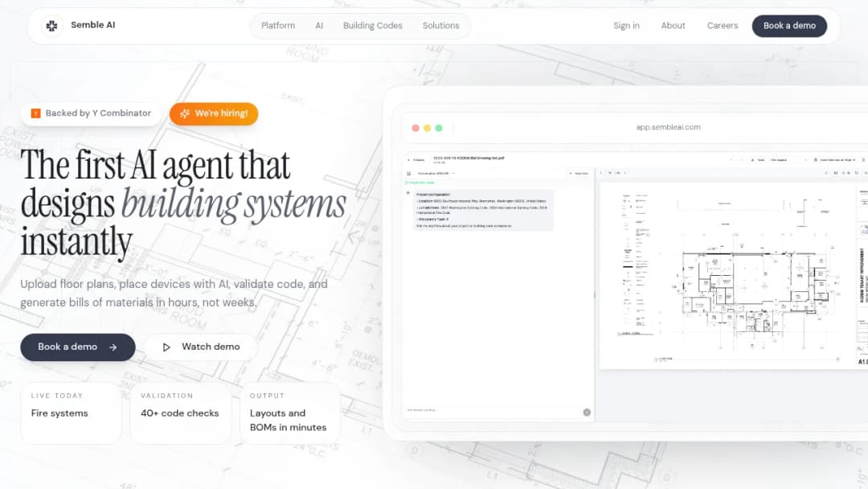Open the AI navigation menu
Screen dimensions: 868x489
click(x=319, y=26)
